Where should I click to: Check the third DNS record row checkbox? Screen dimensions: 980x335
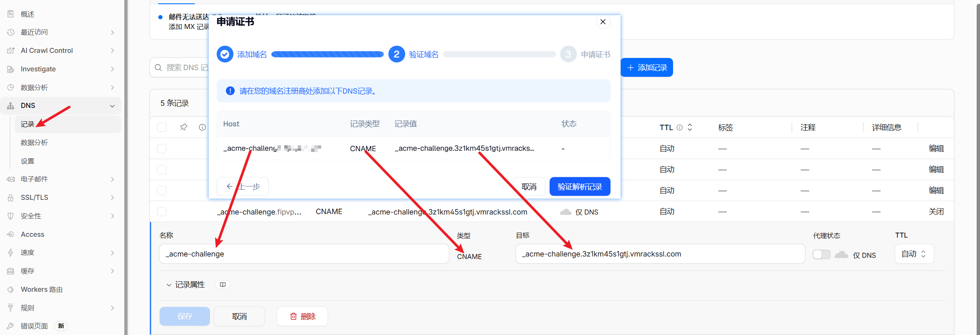162,191
